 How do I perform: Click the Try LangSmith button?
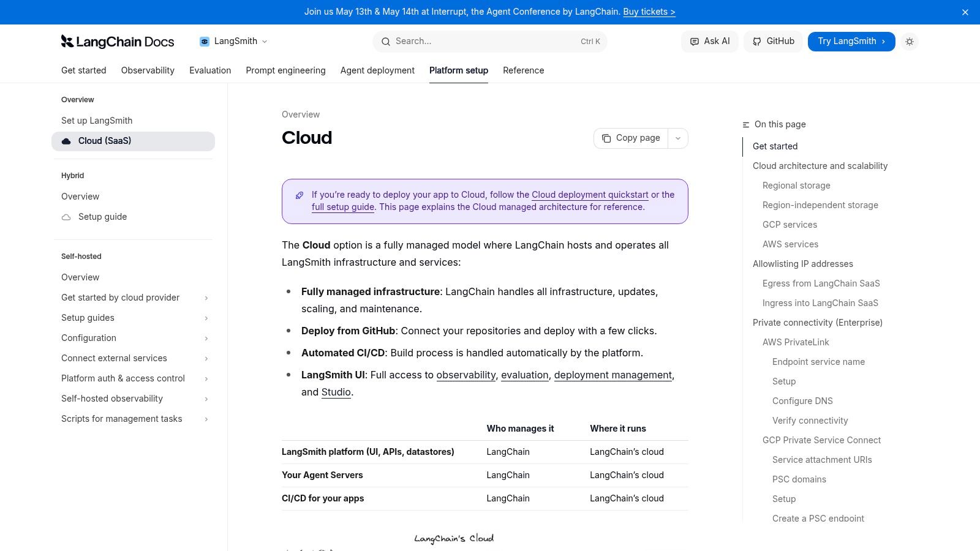851,42
